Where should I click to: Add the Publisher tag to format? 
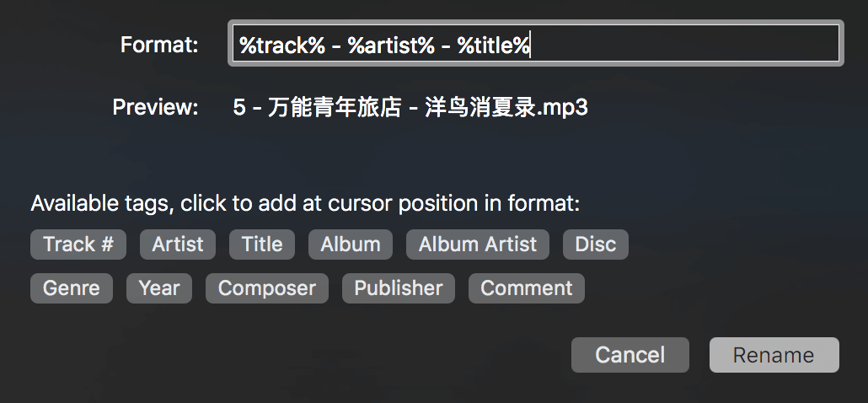399,288
